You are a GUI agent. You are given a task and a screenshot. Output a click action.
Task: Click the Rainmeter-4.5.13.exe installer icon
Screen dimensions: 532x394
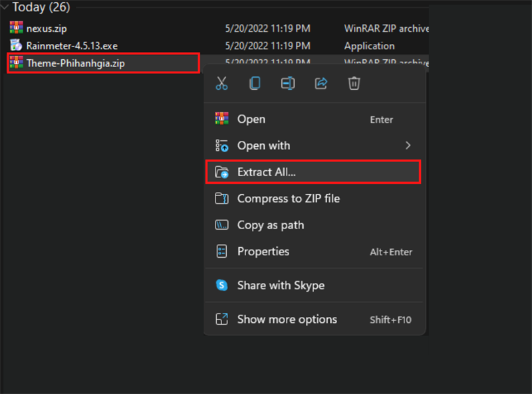[16, 46]
